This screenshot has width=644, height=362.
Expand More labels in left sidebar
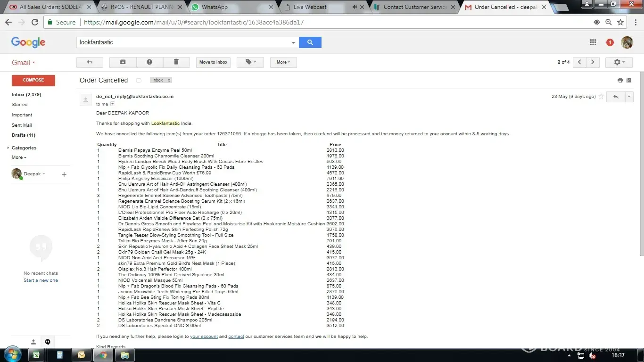point(19,157)
